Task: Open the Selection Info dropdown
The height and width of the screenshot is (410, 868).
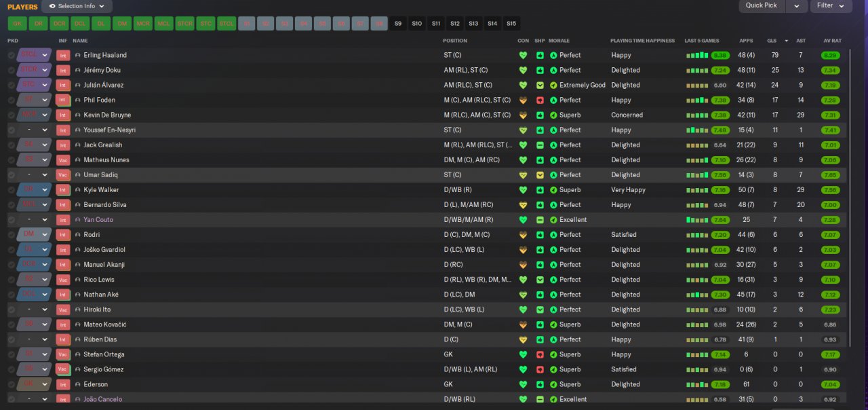Action: pyautogui.click(x=77, y=6)
